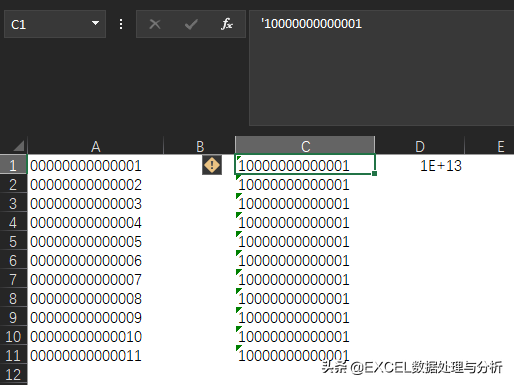Click cell A1 with 00000000000001
This screenshot has height=385, width=514.
[x=96, y=165]
